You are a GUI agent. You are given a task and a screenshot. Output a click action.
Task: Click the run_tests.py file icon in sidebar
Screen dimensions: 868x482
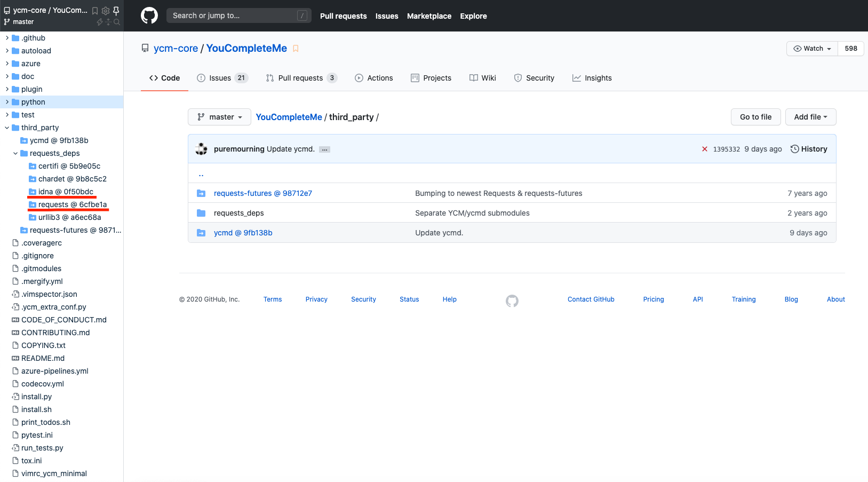pos(15,448)
